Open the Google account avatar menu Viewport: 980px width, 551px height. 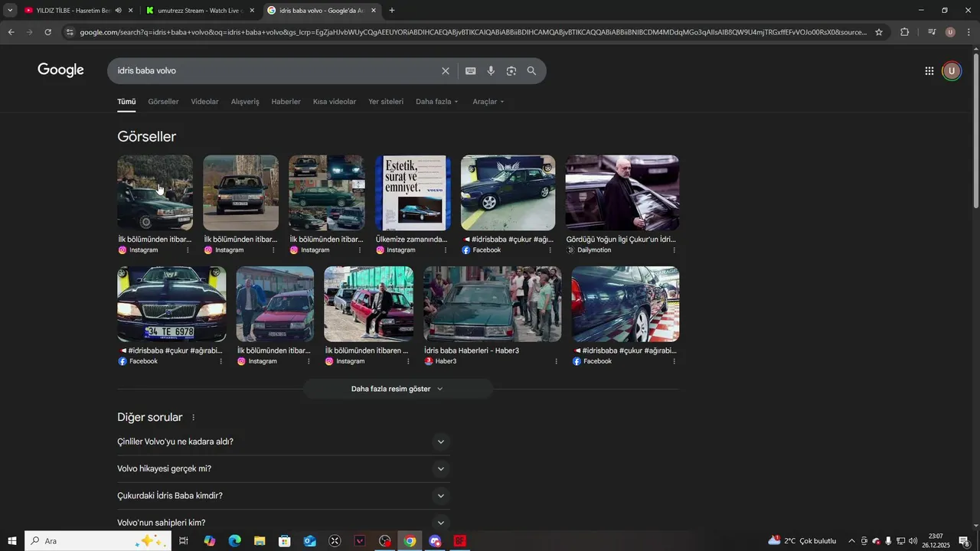pyautogui.click(x=952, y=71)
